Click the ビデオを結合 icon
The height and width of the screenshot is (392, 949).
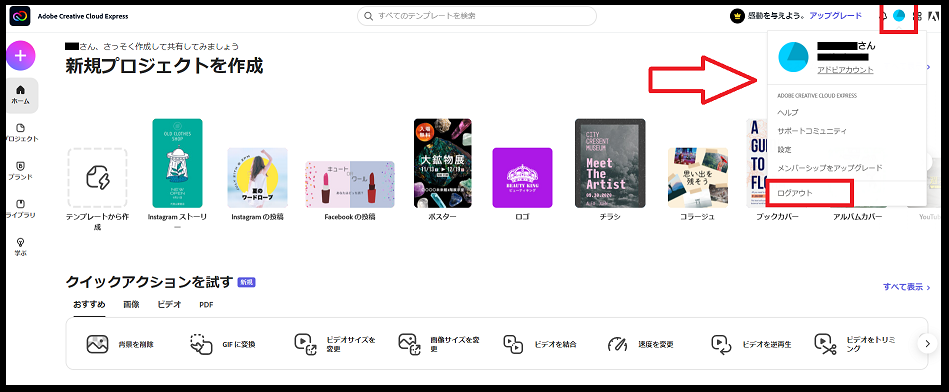tap(513, 344)
